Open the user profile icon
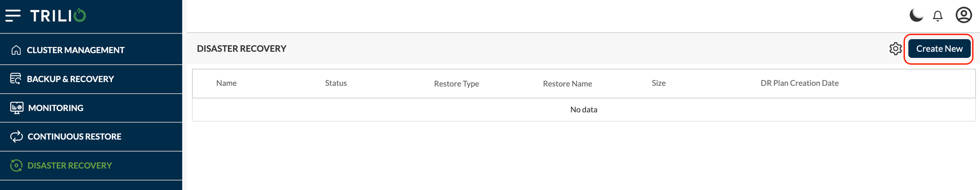This screenshot has width=980, height=190. point(963,15)
